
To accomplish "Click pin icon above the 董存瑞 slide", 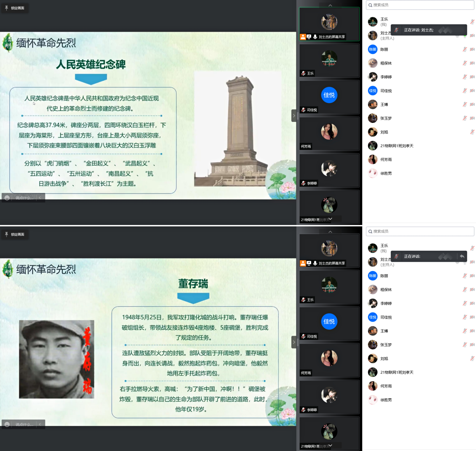I will point(7,234).
